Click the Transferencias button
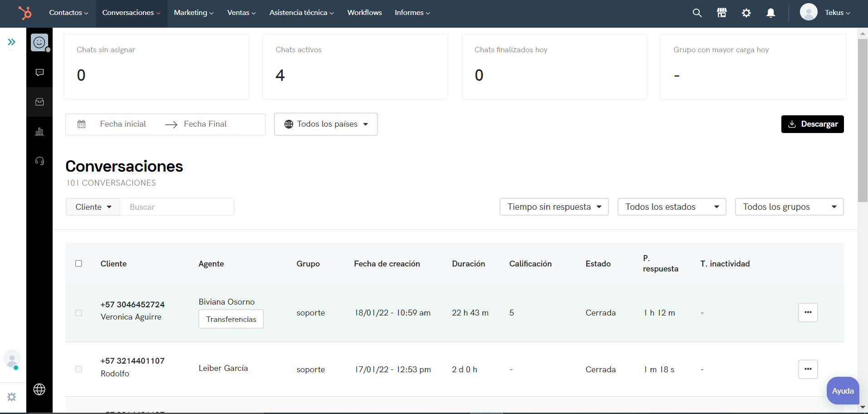 click(x=231, y=319)
